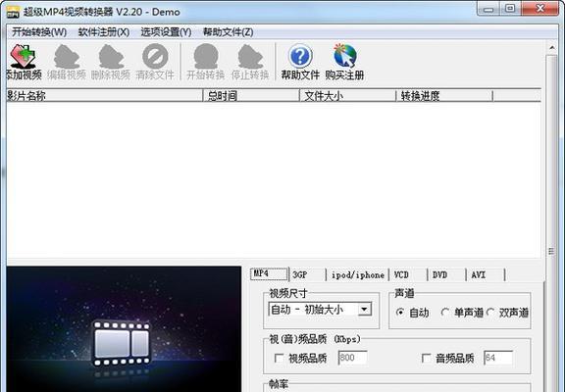Click the vertical scrollbar up arrow

point(552,47)
